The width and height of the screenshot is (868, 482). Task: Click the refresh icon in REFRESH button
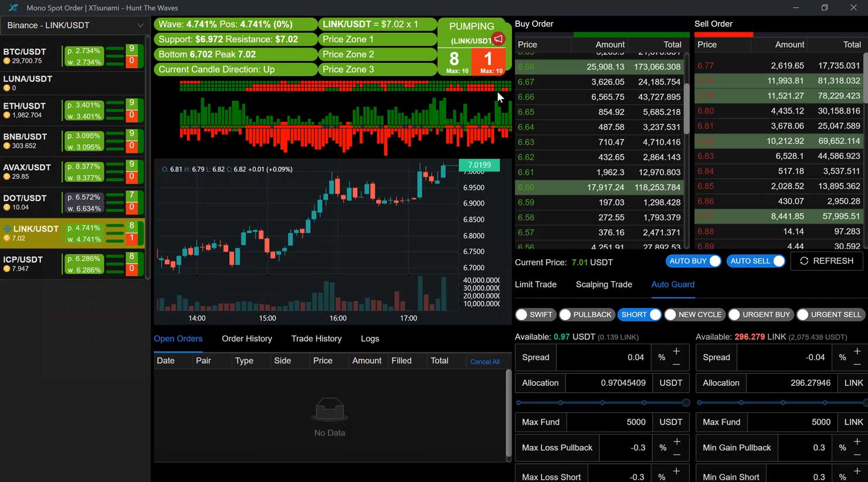point(804,261)
